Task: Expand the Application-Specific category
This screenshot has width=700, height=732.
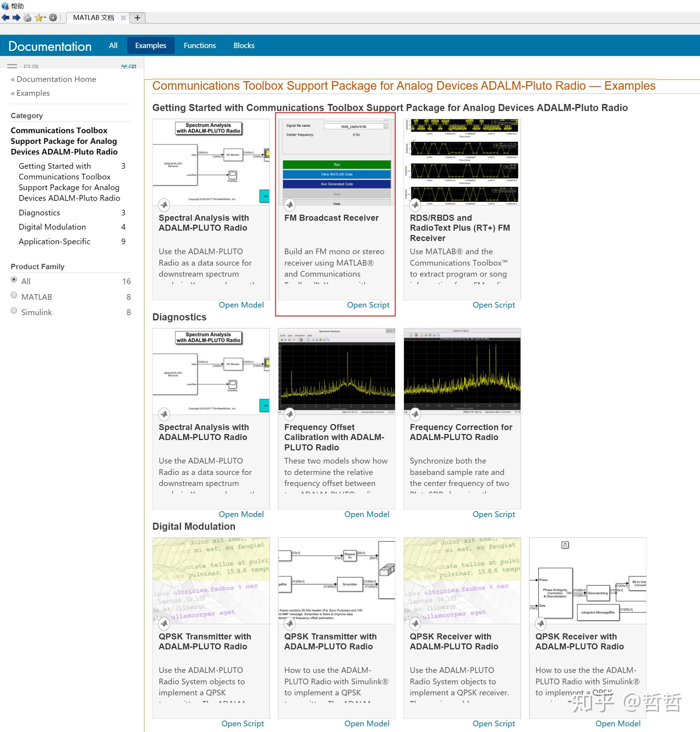Action: coord(54,242)
